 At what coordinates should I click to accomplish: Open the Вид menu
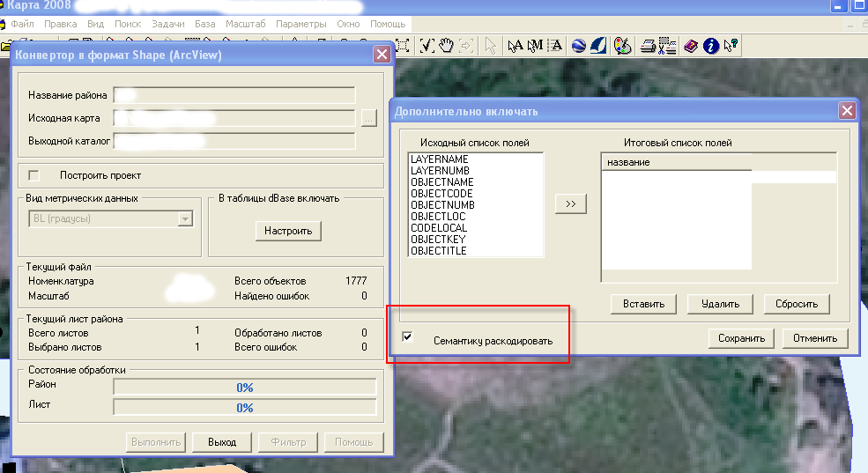pyautogui.click(x=95, y=24)
